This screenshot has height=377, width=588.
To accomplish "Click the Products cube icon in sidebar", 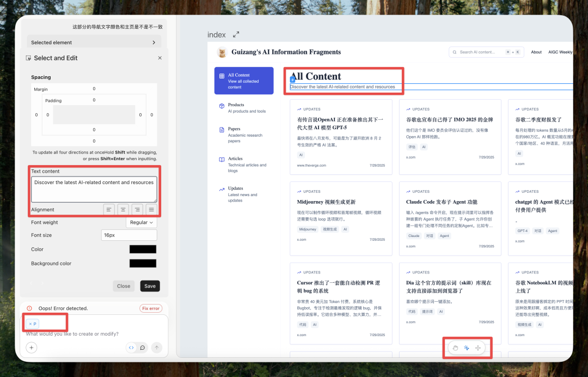I will [222, 106].
